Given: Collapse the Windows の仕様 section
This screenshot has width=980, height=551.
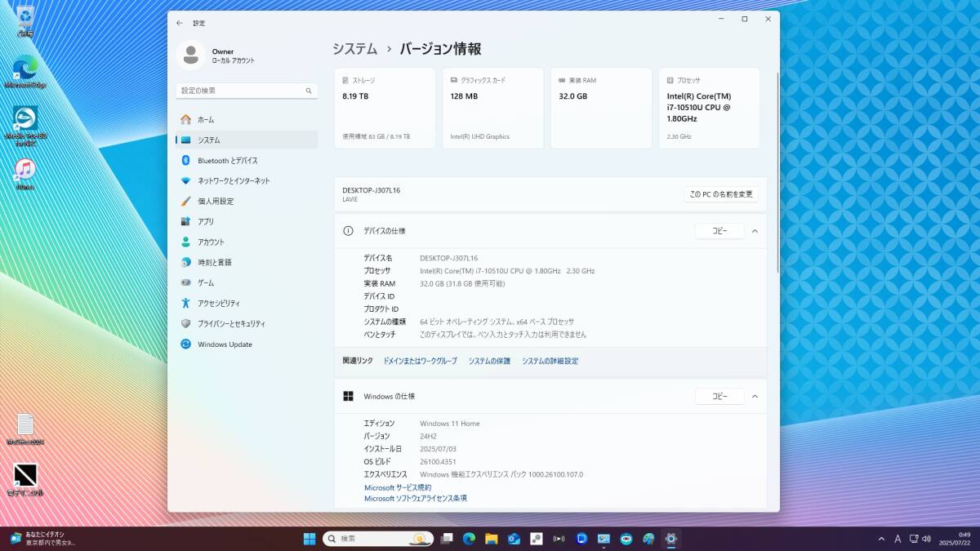Looking at the screenshot, I should pos(755,397).
